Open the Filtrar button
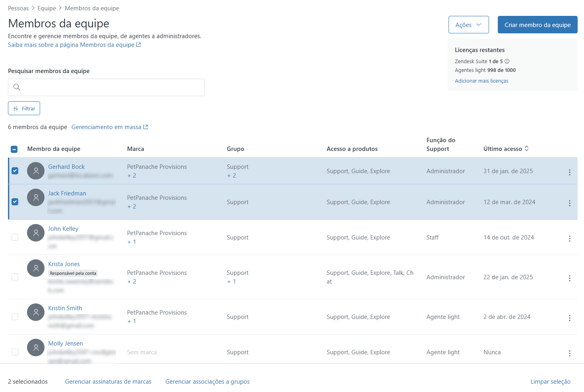Image resolution: width=584 pixels, height=392 pixels. click(x=24, y=108)
